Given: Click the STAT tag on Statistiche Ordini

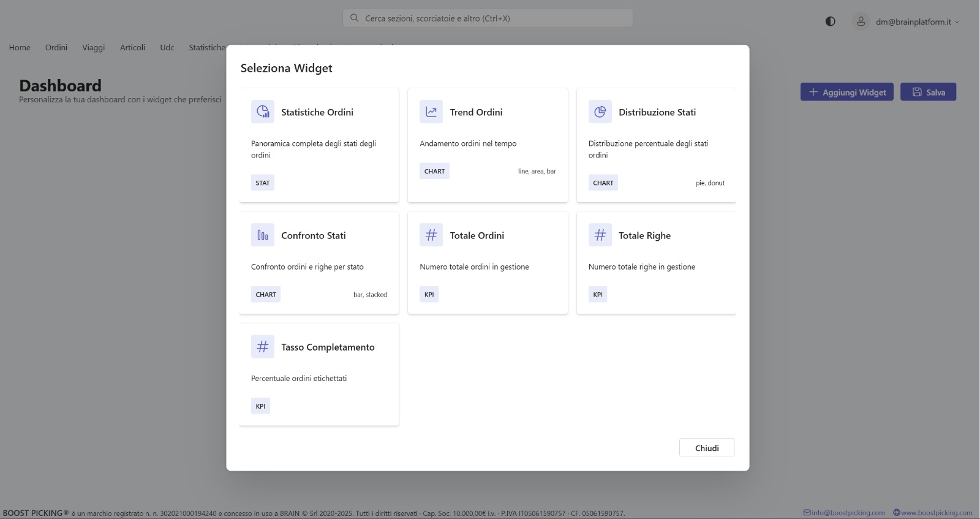Looking at the screenshot, I should (263, 183).
